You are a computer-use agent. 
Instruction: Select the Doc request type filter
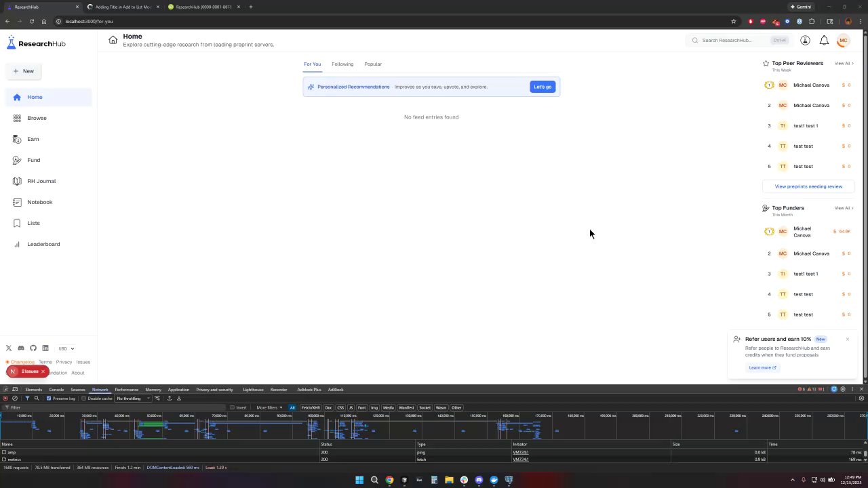pyautogui.click(x=328, y=408)
